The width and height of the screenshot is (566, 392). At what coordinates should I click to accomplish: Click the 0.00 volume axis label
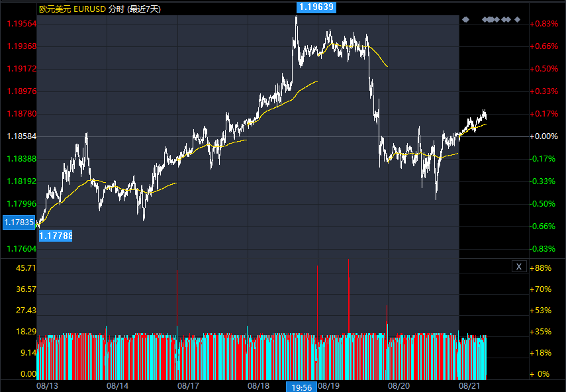point(28,374)
